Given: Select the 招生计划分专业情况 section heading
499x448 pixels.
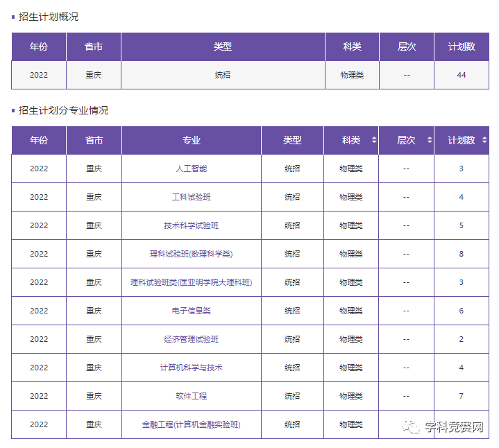Looking at the screenshot, I should point(63,110).
